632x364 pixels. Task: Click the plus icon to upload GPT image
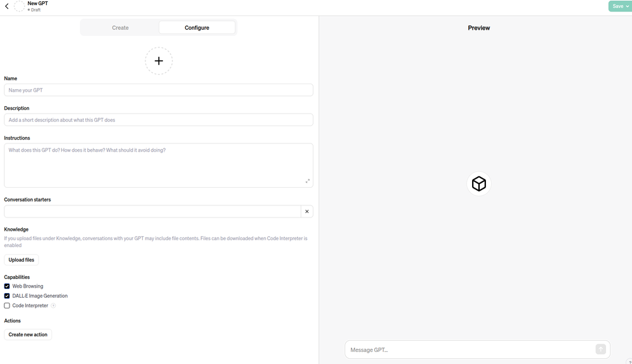coord(159,61)
